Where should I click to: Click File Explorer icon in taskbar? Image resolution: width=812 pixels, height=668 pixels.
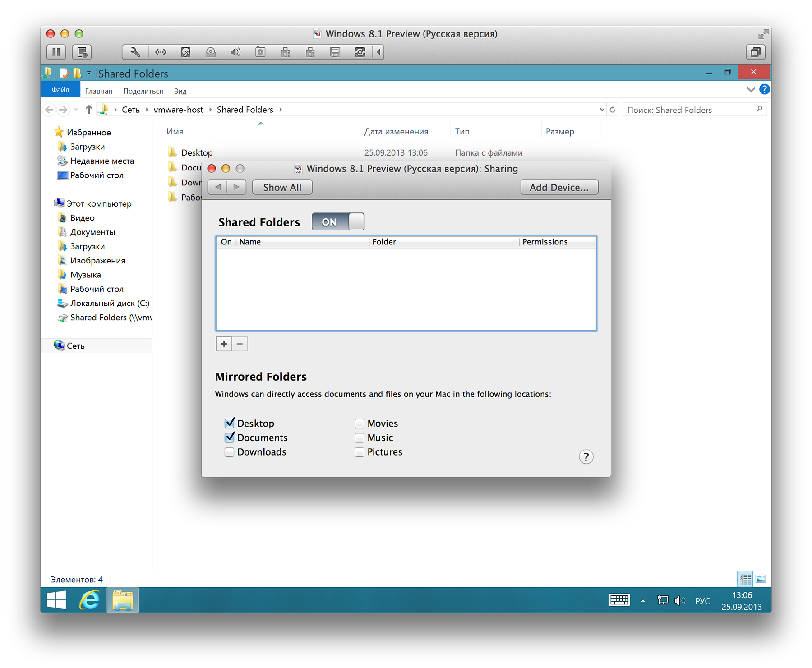[123, 600]
